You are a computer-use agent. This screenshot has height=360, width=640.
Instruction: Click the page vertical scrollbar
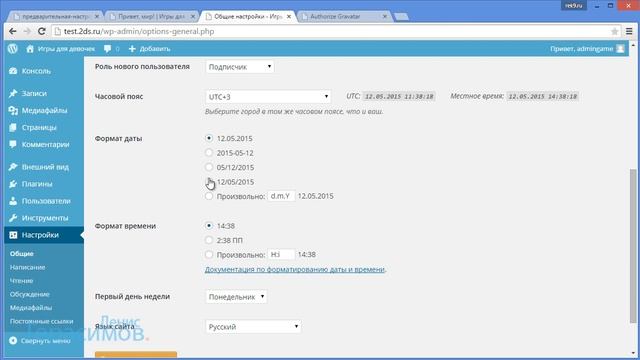633,245
